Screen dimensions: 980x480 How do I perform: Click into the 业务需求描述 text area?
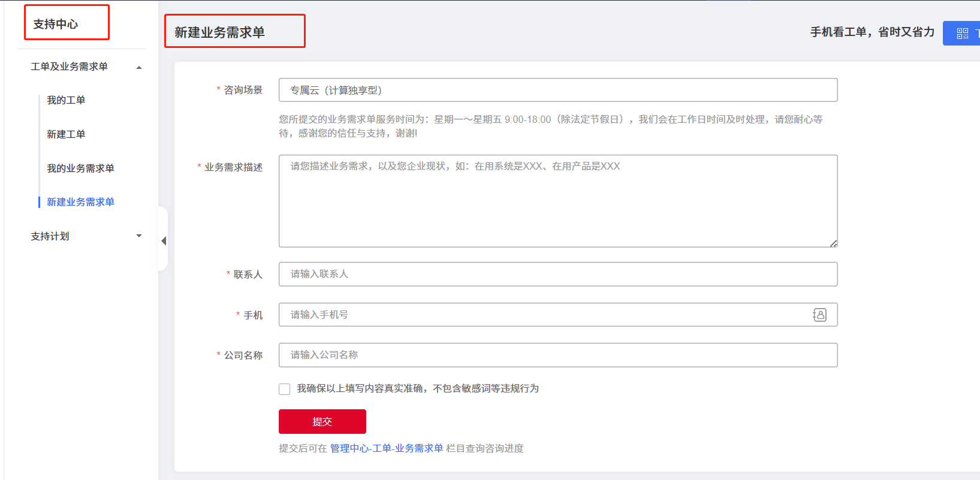tap(557, 201)
